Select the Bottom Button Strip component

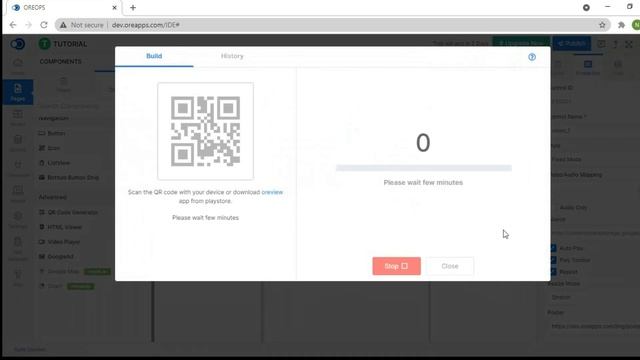point(69,178)
